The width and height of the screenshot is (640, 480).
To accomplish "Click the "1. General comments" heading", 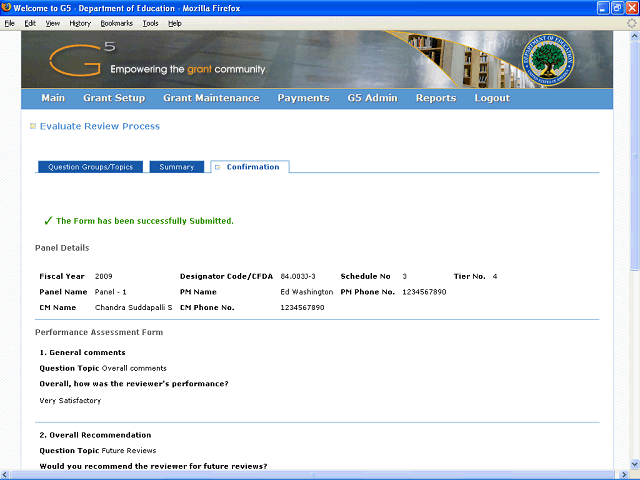I will click(82, 353).
